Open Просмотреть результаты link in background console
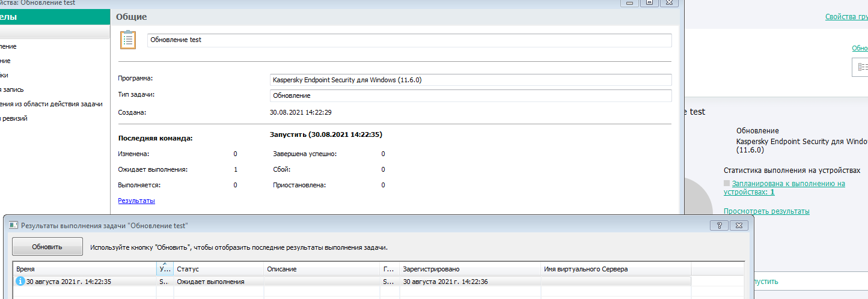This screenshot has width=868, height=299. click(x=766, y=211)
